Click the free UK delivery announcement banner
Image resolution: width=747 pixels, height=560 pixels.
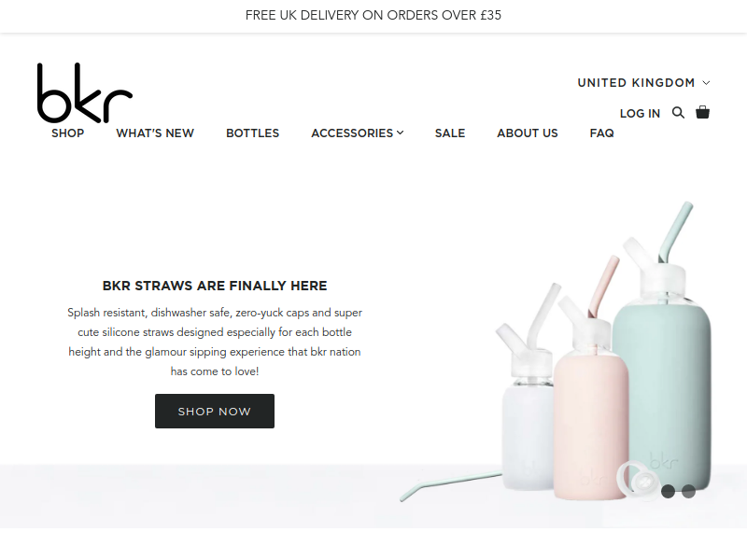click(373, 15)
